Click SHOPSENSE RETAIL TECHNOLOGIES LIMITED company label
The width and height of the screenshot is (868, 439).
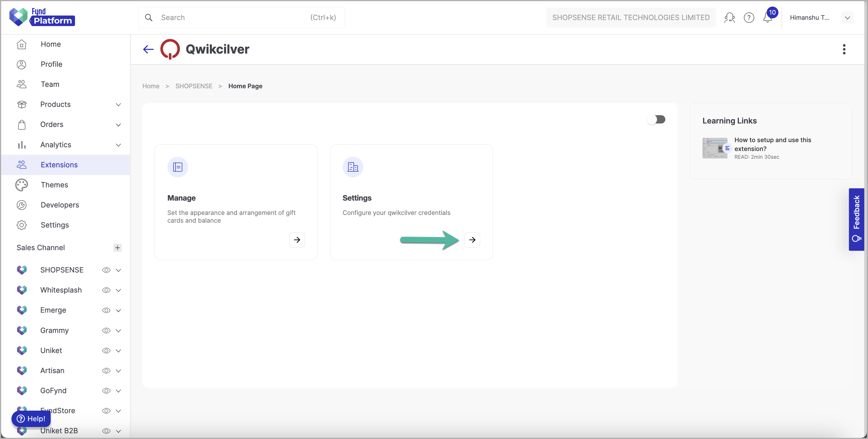pos(631,17)
